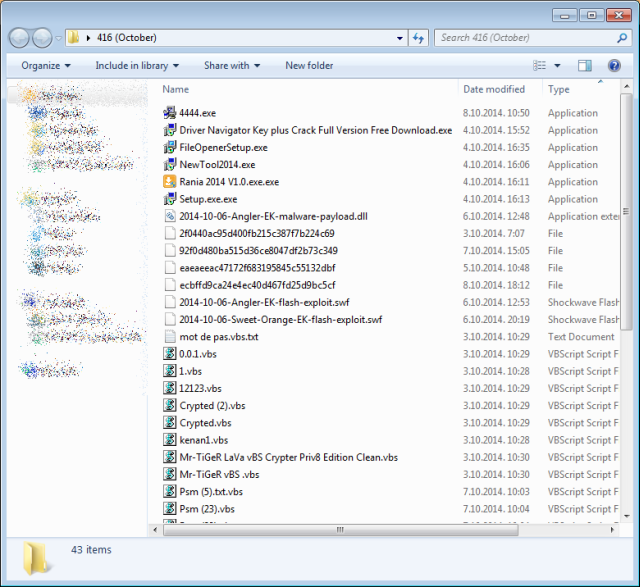
Task: Click the folder icon in address bar
Action: coord(73,38)
